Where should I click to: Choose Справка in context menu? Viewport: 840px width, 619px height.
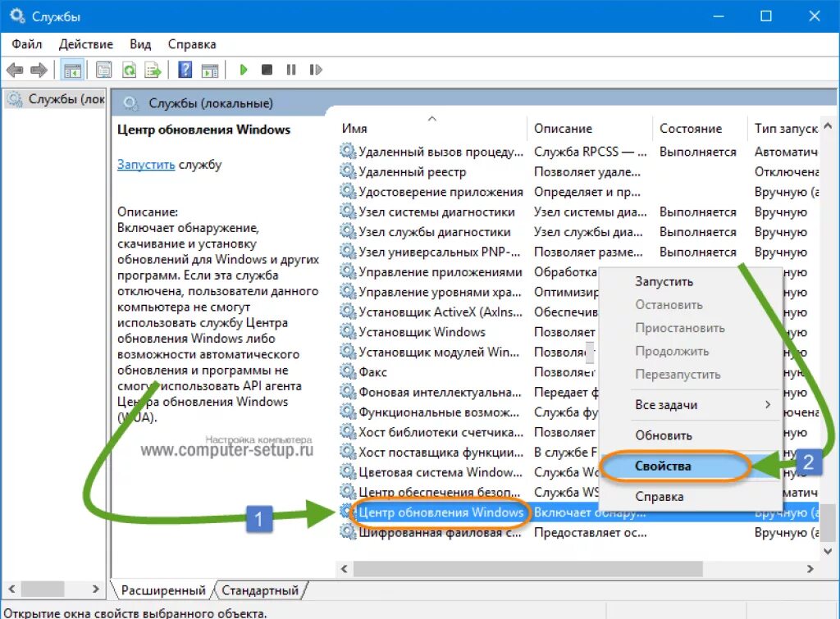659,496
